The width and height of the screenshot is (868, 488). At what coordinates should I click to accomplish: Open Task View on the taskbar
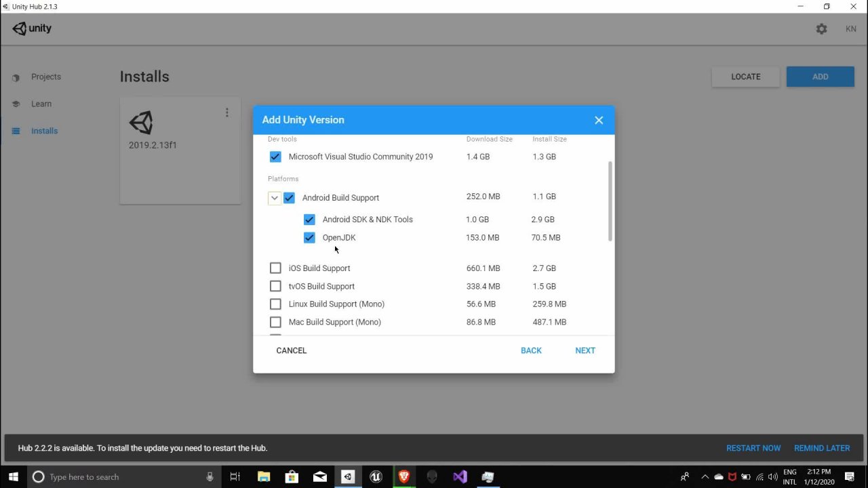[235, 477]
